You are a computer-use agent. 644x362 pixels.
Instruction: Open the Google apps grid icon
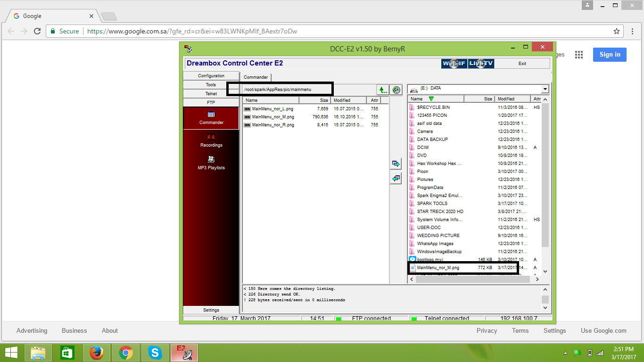point(579,55)
